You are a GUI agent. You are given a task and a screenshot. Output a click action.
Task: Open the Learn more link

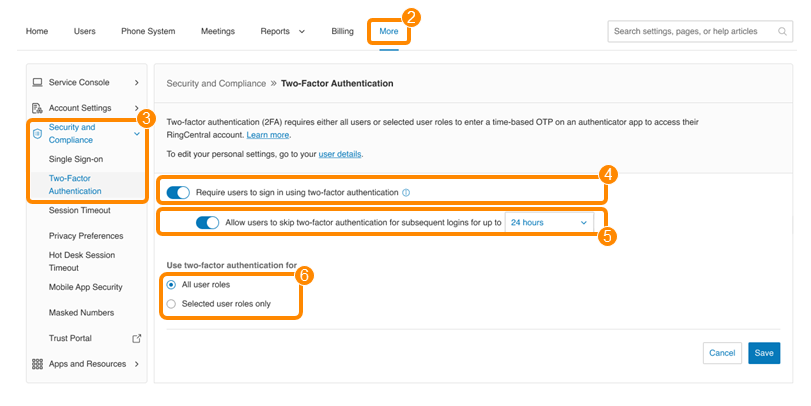click(x=268, y=135)
